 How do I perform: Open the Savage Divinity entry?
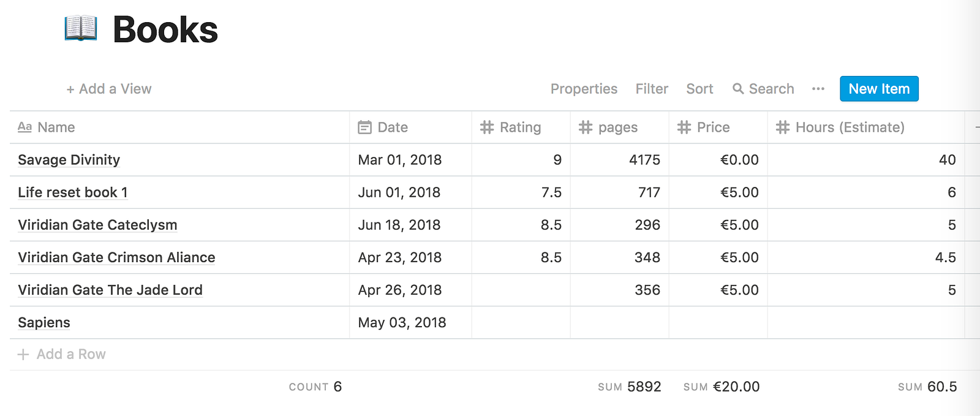tap(69, 160)
